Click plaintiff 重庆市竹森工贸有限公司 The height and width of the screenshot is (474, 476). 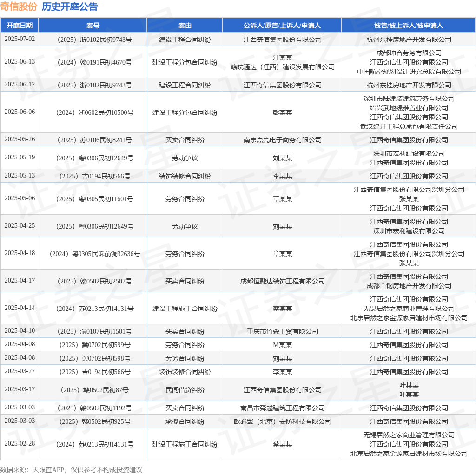(282, 331)
